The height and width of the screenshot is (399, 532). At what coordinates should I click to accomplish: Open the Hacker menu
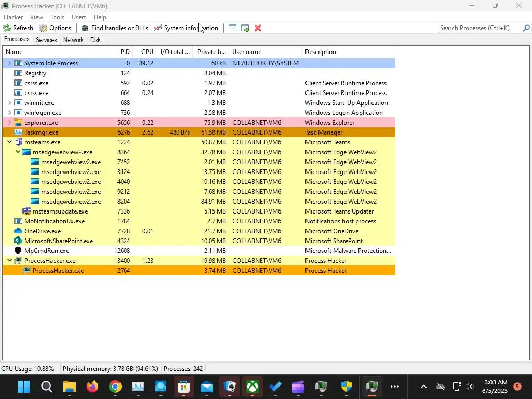coord(13,17)
